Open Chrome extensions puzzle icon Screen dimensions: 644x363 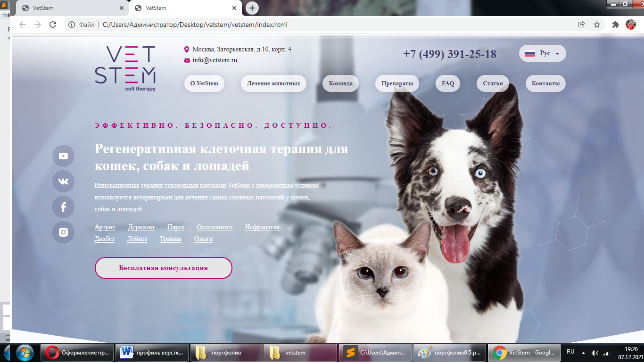pyautogui.click(x=615, y=25)
